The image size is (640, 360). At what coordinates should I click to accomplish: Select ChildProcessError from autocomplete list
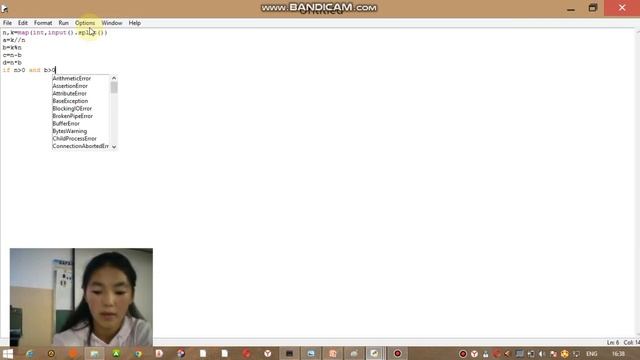click(x=75, y=139)
